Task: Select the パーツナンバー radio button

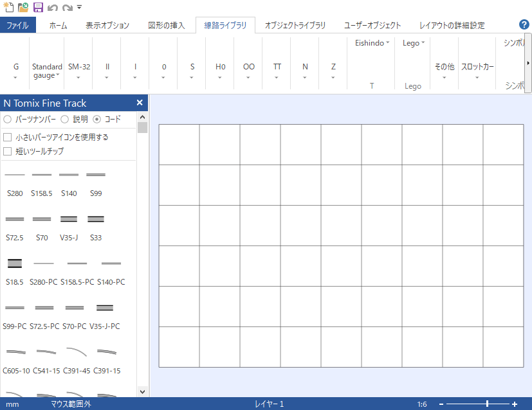Action: tap(8, 120)
